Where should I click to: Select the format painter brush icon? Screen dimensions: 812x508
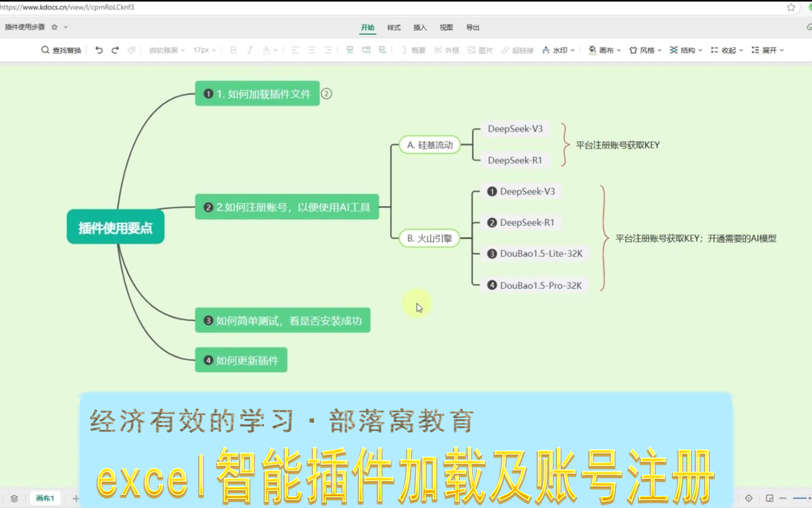coord(132,50)
